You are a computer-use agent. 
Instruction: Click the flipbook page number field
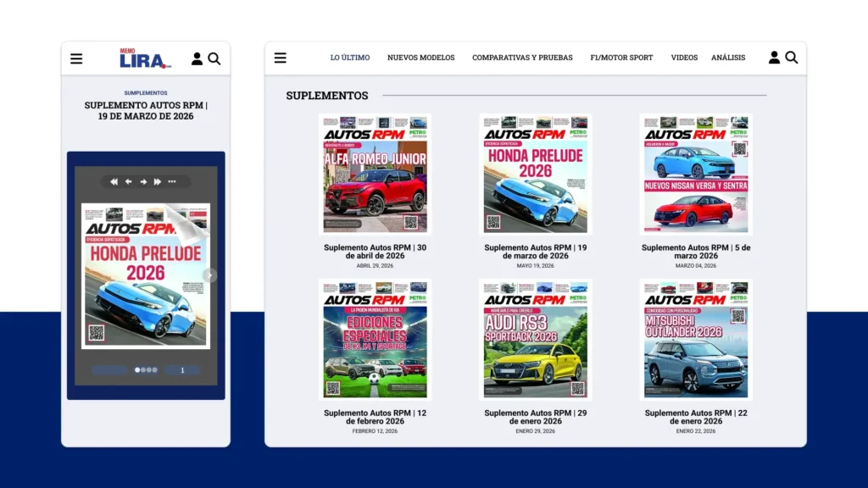click(182, 370)
